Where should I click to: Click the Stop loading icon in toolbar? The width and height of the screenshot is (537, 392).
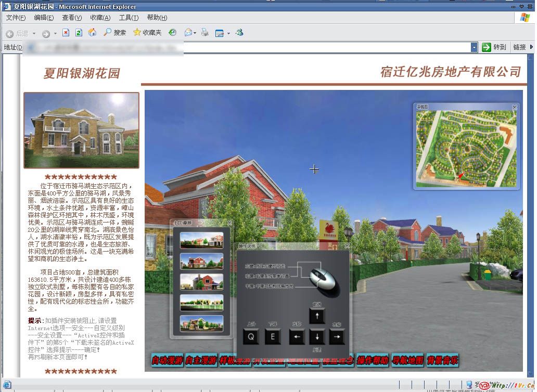[66, 33]
